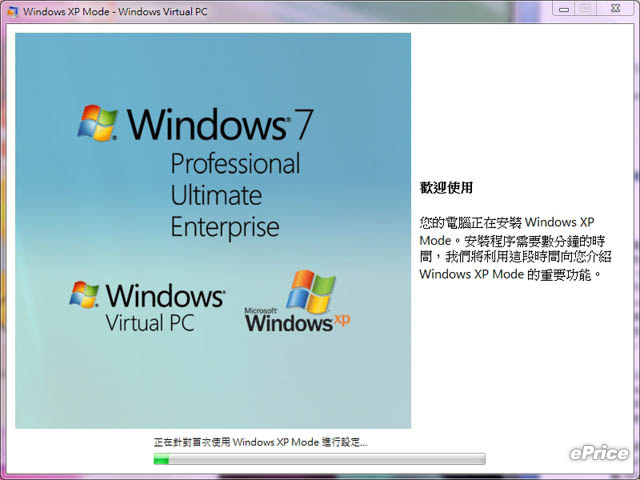Click the paragraph starting '您的電腦正在安裝'
This screenshot has height=480, width=640.
pos(516,248)
